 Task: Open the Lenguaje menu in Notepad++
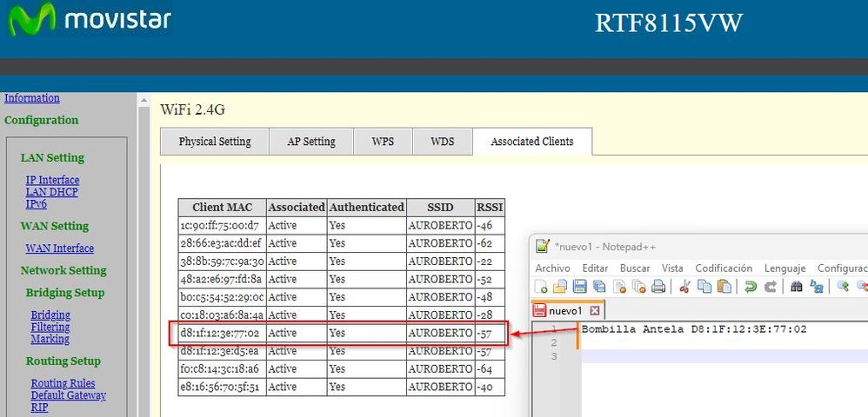[785, 268]
